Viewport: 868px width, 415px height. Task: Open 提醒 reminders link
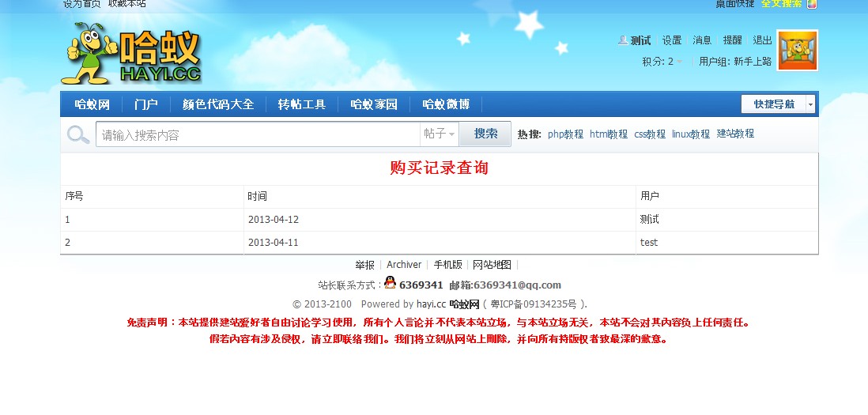pos(732,40)
